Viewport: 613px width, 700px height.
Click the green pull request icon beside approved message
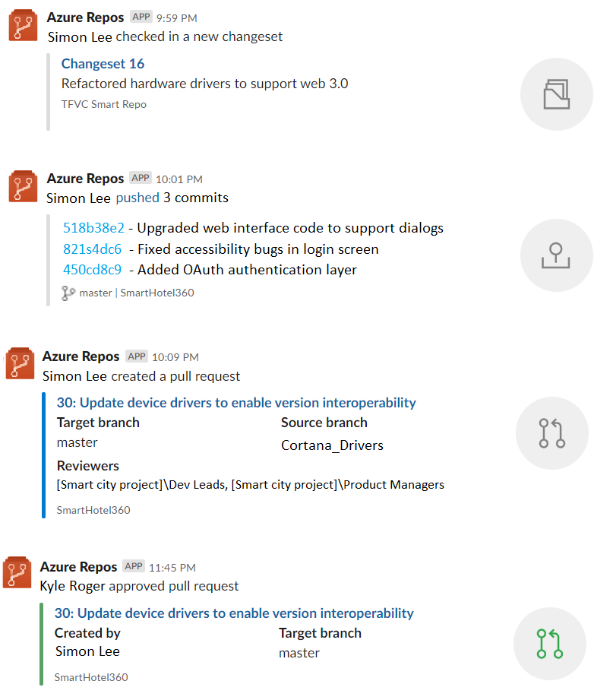coord(549,643)
